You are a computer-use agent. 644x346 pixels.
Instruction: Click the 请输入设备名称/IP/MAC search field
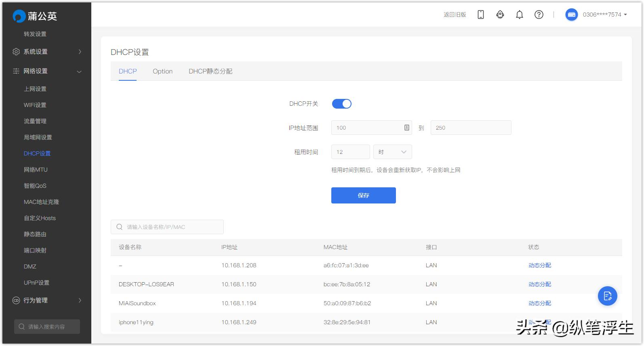pos(167,227)
